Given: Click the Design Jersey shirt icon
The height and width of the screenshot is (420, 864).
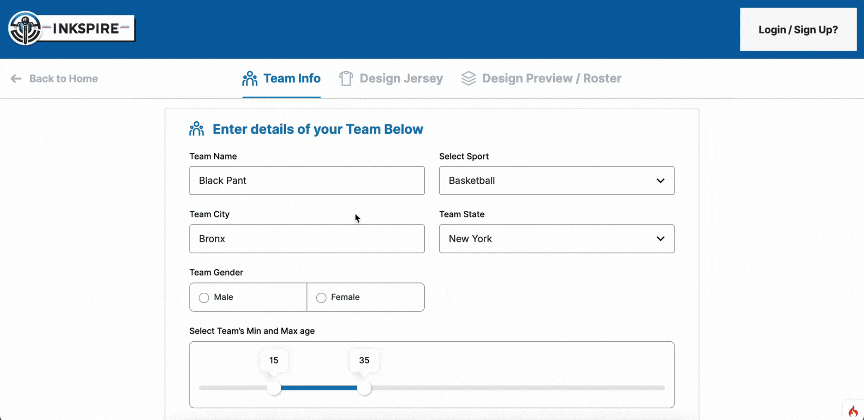Looking at the screenshot, I should 346,78.
